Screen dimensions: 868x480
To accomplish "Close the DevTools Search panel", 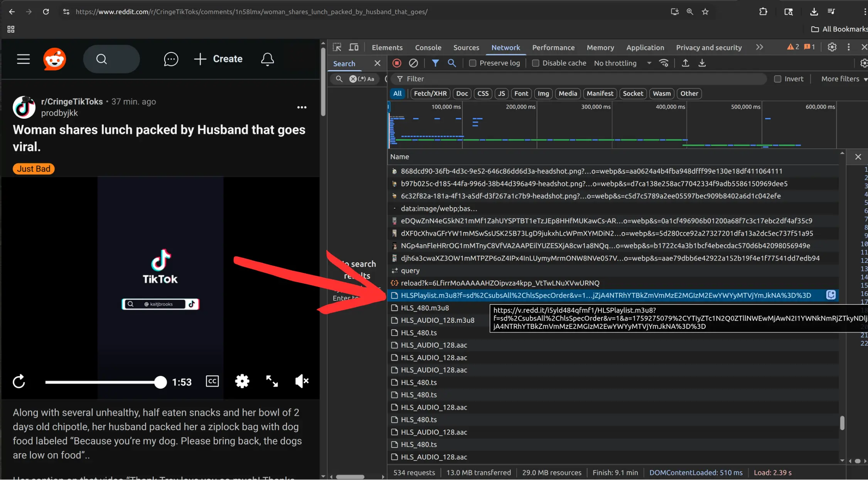I will [x=377, y=63].
